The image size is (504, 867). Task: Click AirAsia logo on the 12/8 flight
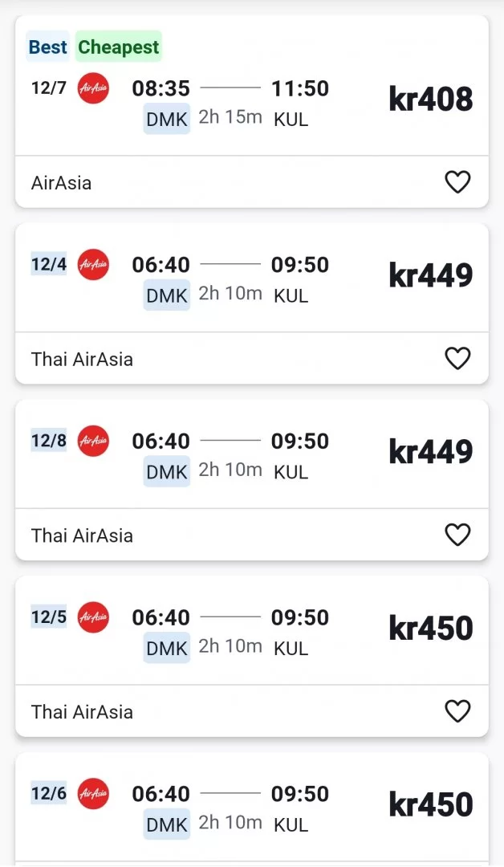click(93, 441)
